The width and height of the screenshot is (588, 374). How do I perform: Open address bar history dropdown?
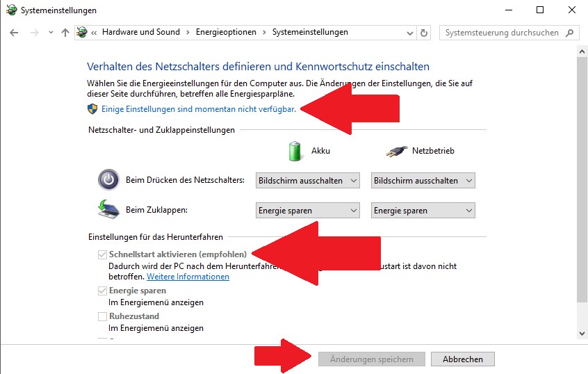point(410,33)
